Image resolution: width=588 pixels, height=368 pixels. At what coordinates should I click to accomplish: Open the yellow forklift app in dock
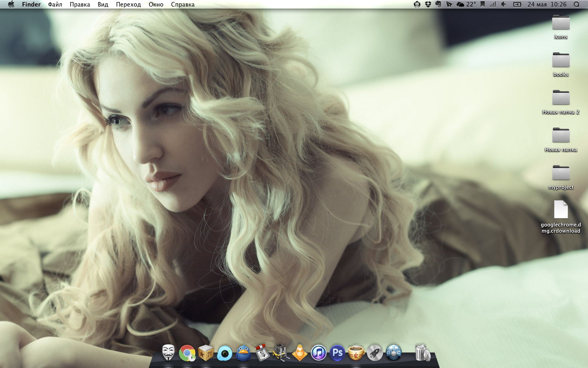[281, 352]
